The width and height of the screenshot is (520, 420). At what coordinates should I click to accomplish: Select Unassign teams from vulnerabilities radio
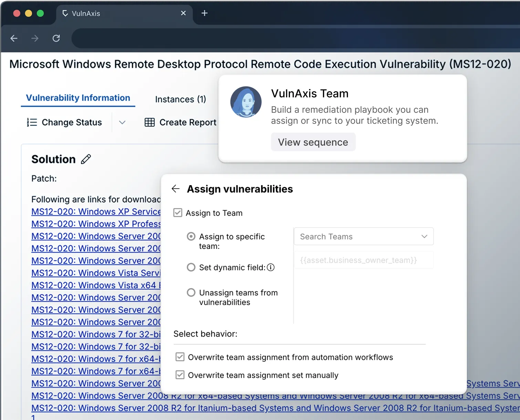coord(191,293)
